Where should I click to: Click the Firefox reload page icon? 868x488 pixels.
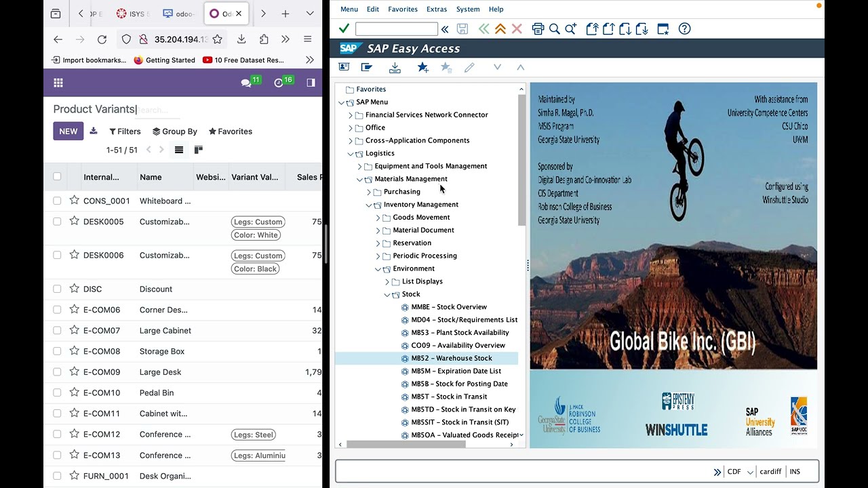(x=102, y=39)
